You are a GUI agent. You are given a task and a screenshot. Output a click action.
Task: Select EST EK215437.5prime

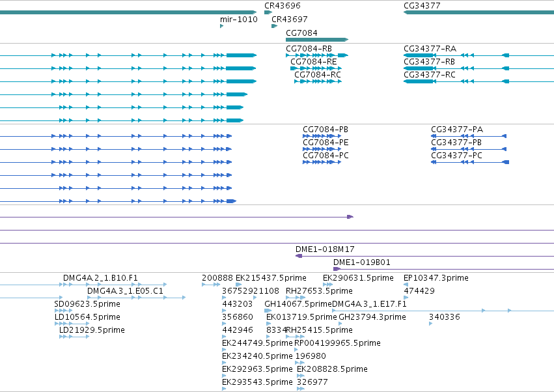(x=271, y=278)
